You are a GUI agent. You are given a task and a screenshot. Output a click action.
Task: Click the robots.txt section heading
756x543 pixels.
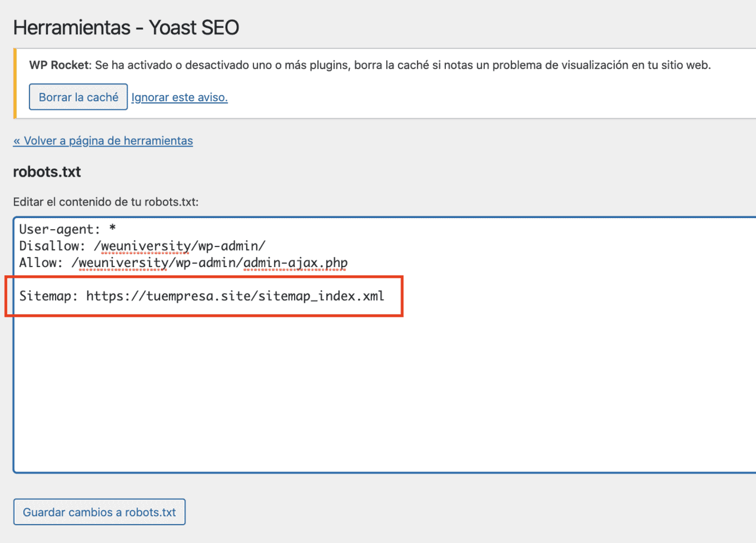[x=47, y=173]
